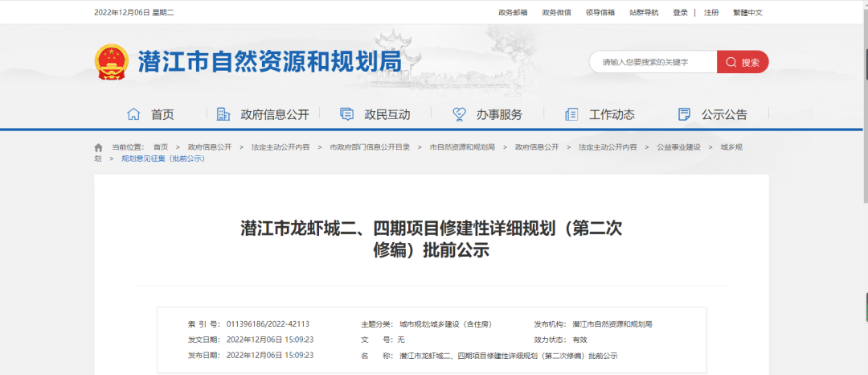Go to 领导信箱 in top bar
This screenshot has width=868, height=375.
[600, 12]
